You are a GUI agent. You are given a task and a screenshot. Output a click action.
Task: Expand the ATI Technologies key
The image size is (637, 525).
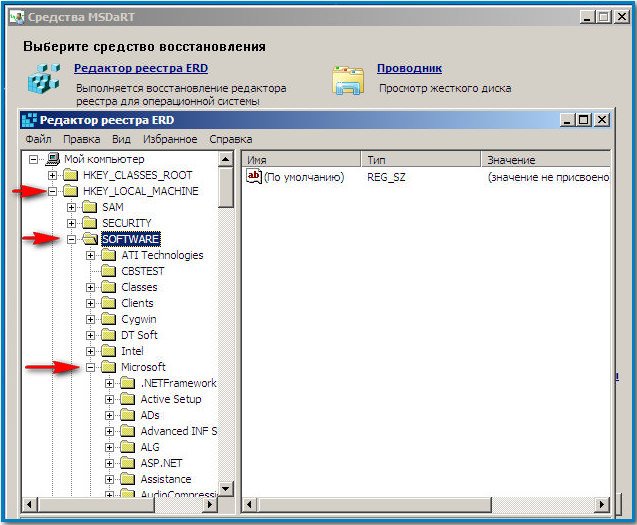(91, 255)
